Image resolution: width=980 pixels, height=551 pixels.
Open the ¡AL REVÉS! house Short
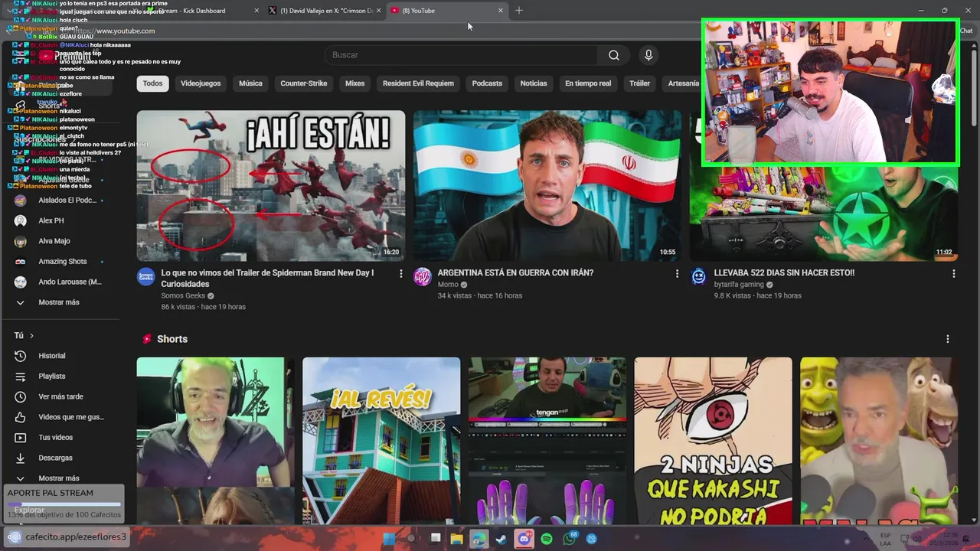381,441
